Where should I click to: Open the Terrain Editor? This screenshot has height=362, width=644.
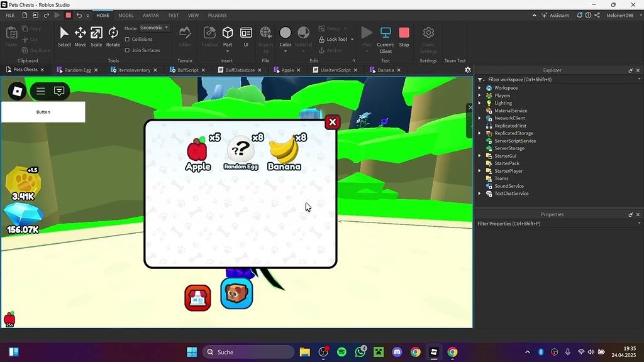click(x=185, y=37)
